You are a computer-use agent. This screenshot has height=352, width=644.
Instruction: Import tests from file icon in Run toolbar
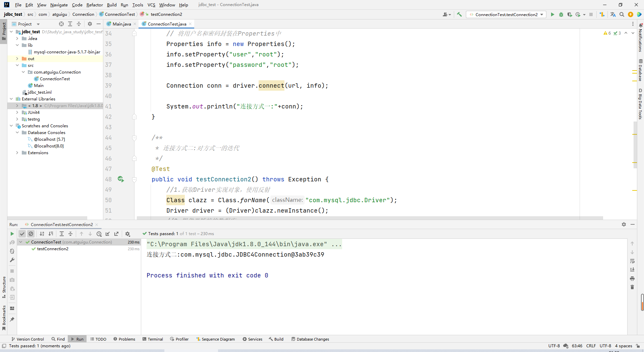click(x=108, y=234)
